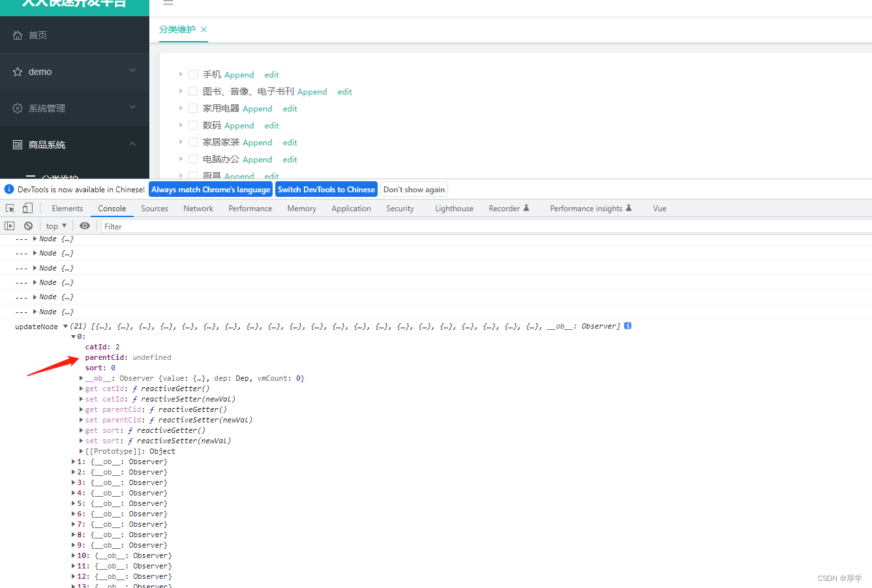Click the 首页 home icon in sidebar
Screen dimensions: 872x588
pos(18,35)
